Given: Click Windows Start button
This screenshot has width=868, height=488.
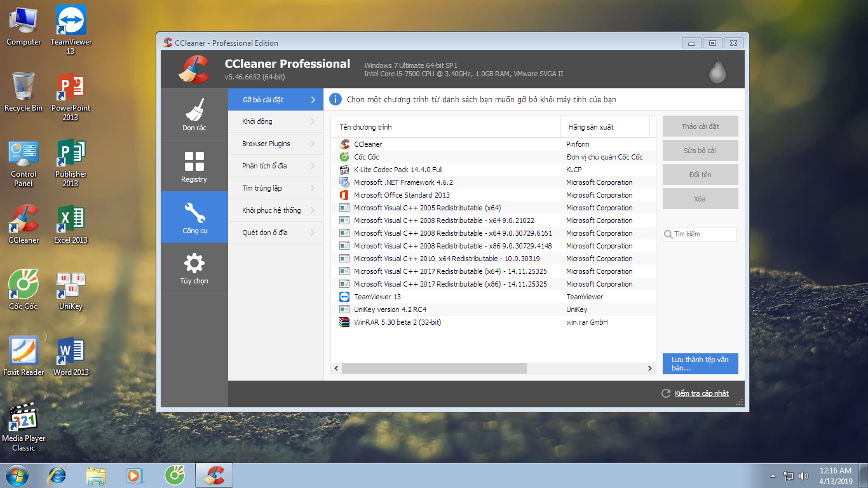Looking at the screenshot, I should click(x=17, y=475).
